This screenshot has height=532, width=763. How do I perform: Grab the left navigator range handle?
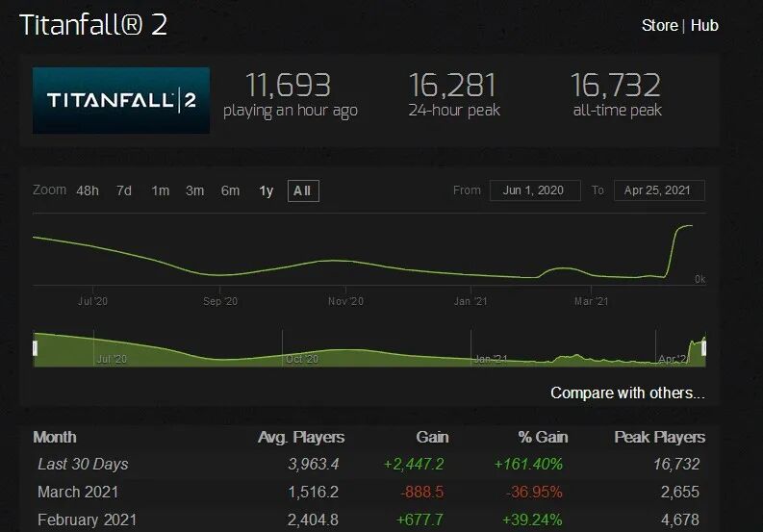pyautogui.click(x=35, y=348)
